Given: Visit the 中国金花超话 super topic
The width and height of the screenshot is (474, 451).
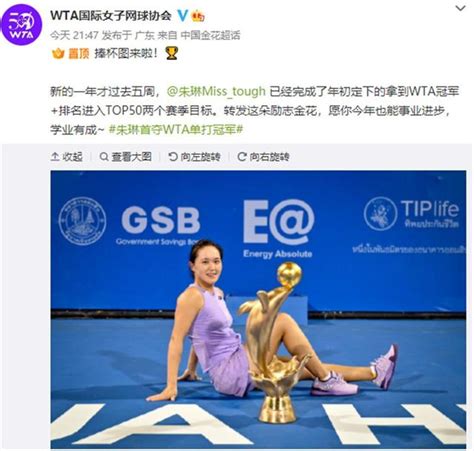Looking at the screenshot, I should pyautogui.click(x=210, y=35).
